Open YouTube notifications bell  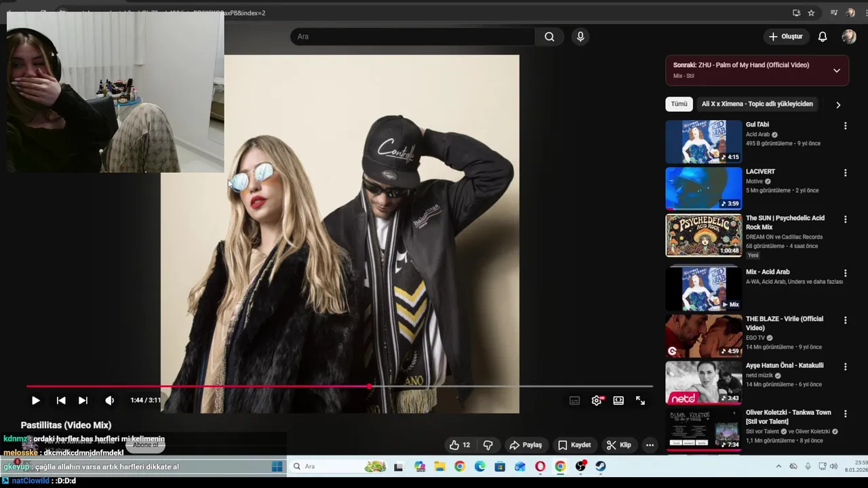(822, 37)
